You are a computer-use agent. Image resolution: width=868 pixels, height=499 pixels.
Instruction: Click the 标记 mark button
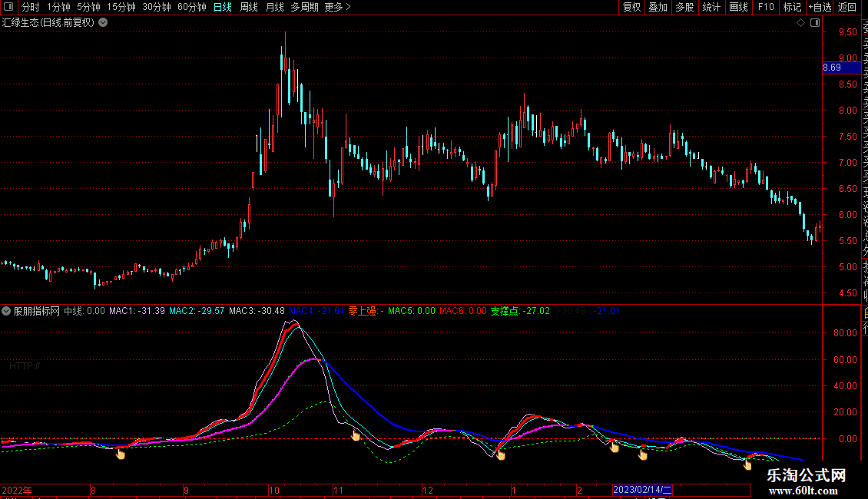(x=792, y=7)
